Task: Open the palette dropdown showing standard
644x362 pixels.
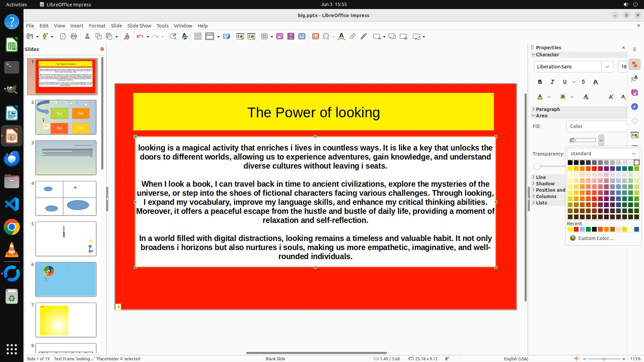Action: click(603, 154)
